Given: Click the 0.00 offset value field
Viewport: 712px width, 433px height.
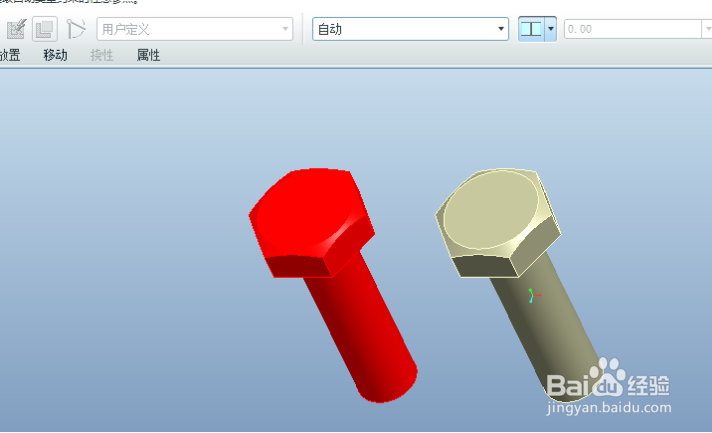Looking at the screenshot, I should point(633,29).
